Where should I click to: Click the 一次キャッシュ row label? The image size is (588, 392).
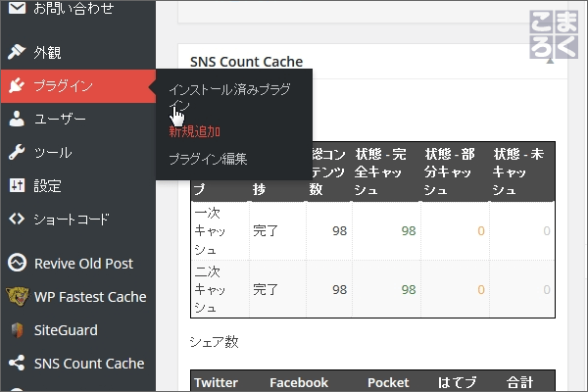210,231
